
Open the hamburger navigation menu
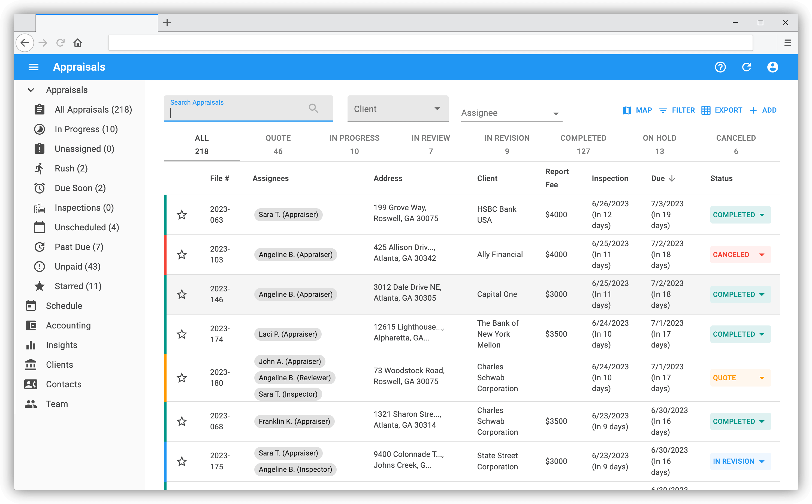pyautogui.click(x=33, y=67)
